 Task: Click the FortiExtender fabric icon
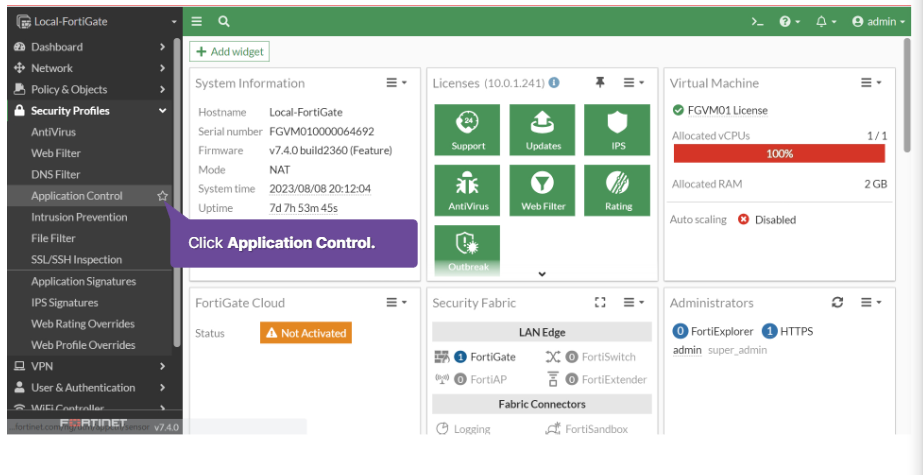click(x=553, y=379)
